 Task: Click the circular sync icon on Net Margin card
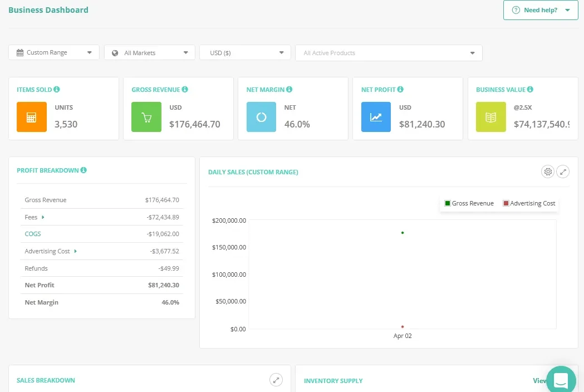click(x=261, y=117)
